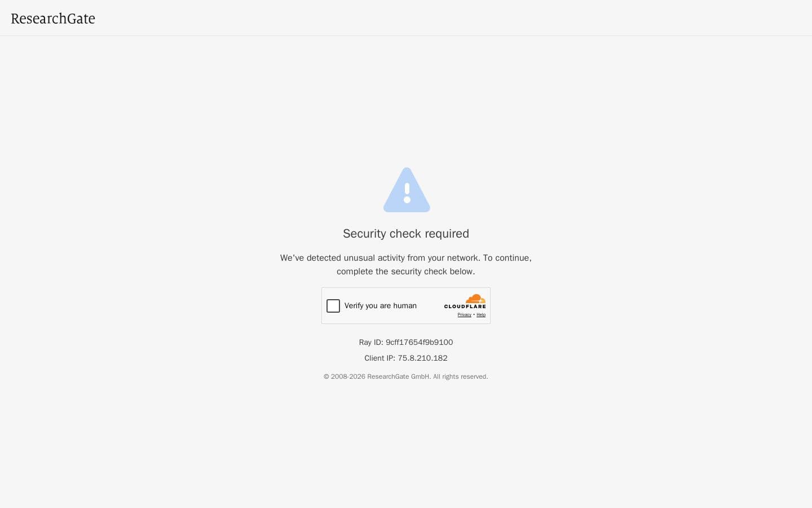Select the client IP address 75.8.210.182
Image resolution: width=812 pixels, height=508 pixels.
point(422,358)
